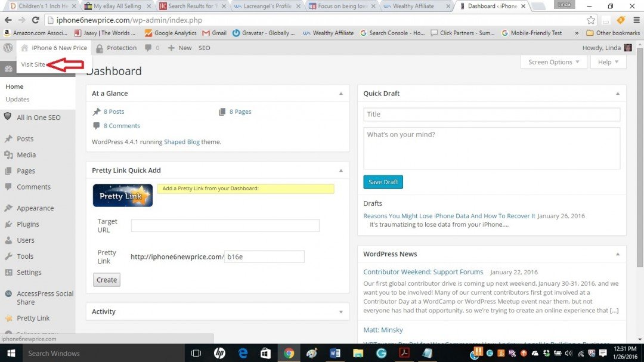Open iPhone 6 New Price site menu
The width and height of the screenshot is (644, 362).
[54, 48]
